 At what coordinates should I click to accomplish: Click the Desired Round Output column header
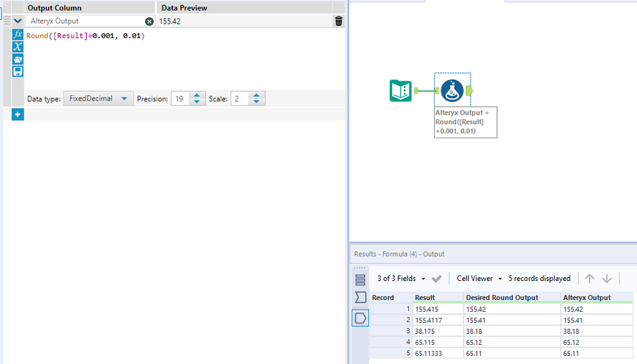point(512,298)
